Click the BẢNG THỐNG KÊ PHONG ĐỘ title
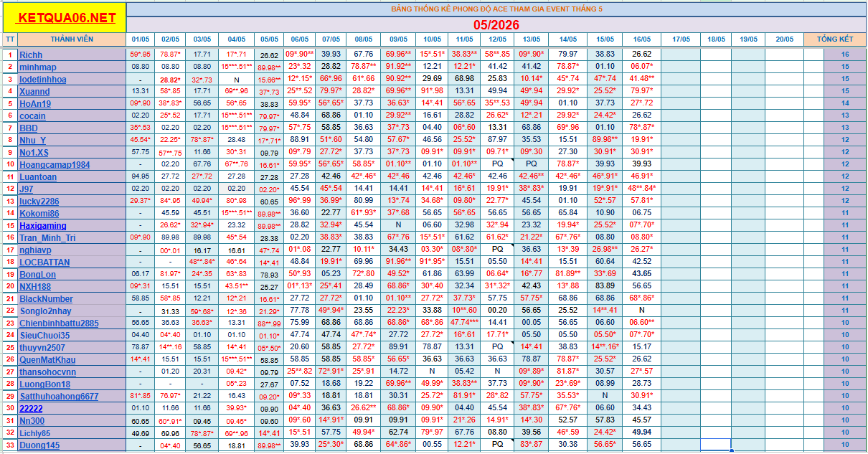The width and height of the screenshot is (868, 454). (x=496, y=9)
